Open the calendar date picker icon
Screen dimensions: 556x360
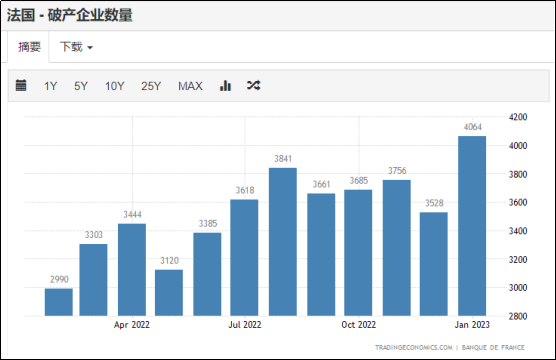[21, 85]
